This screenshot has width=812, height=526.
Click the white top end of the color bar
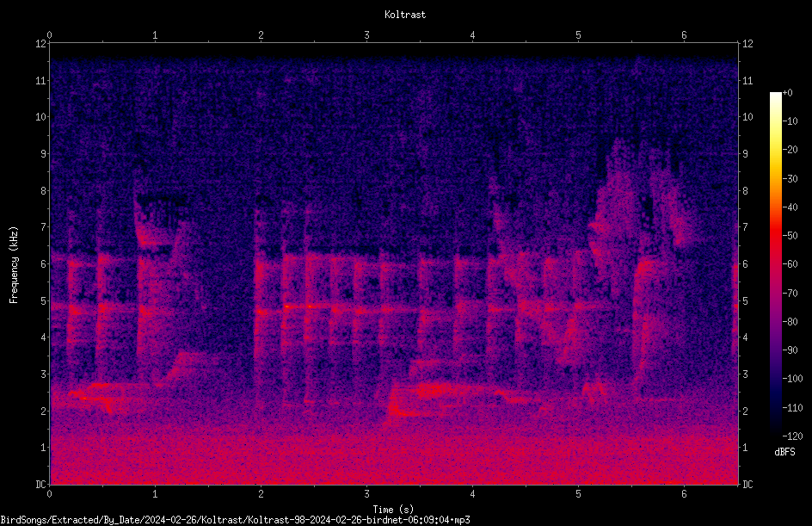click(x=775, y=96)
